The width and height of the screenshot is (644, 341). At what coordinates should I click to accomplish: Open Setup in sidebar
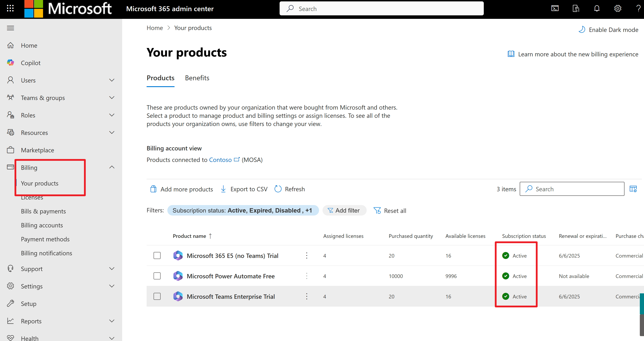tap(28, 304)
